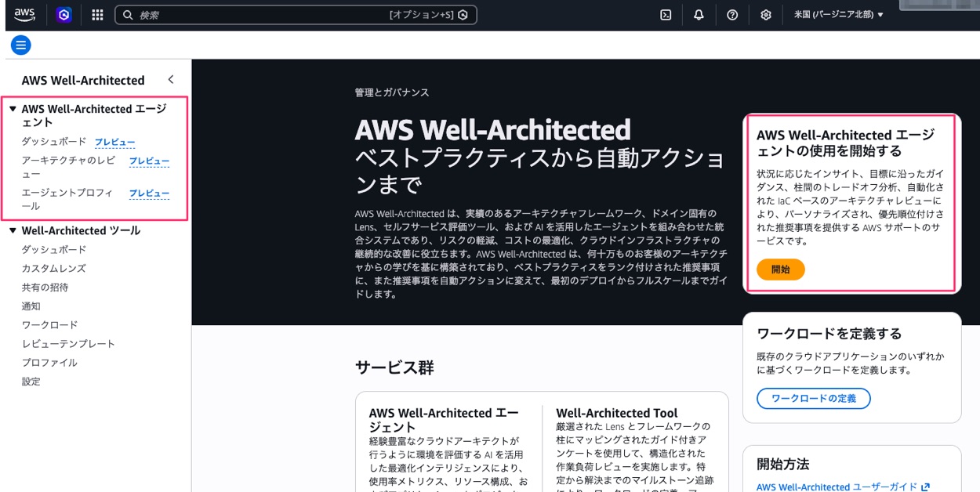Open the services grid menu

tap(97, 14)
